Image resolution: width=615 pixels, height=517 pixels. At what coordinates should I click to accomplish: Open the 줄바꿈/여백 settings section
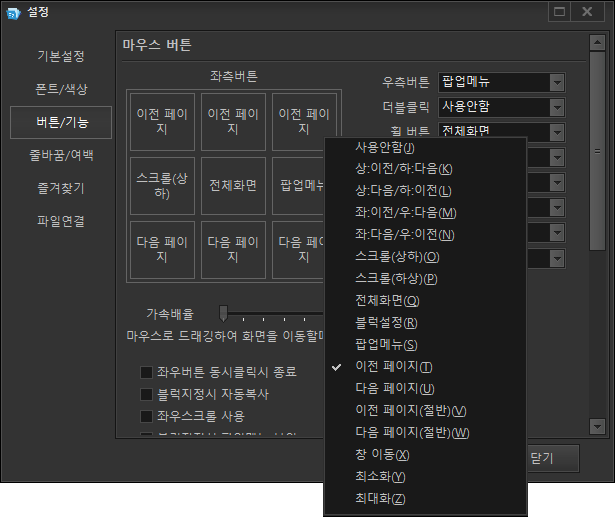tap(61, 155)
